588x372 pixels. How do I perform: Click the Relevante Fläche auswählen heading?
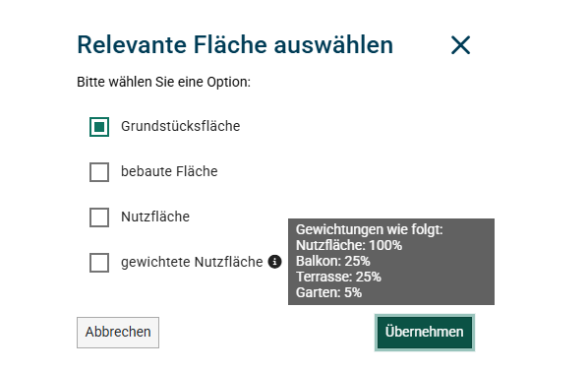[235, 45]
